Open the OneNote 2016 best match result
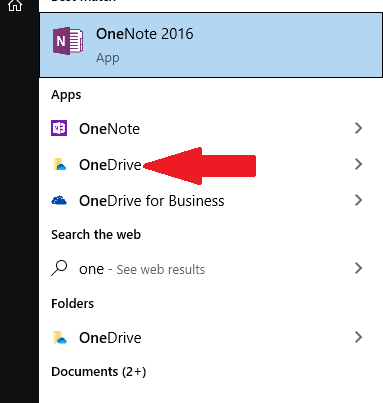Screen dimensions: 383x403 click(x=211, y=45)
